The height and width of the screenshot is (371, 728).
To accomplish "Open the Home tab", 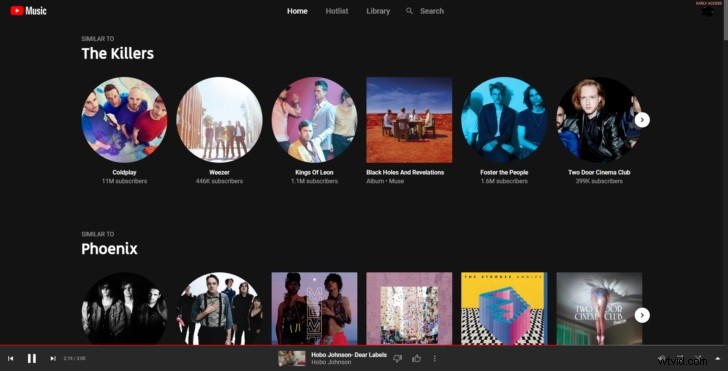I will coord(297,11).
